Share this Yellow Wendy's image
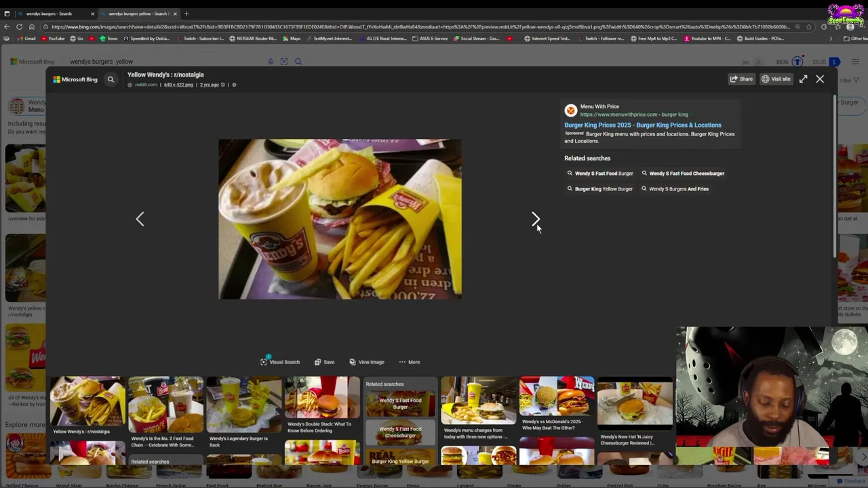Viewport: 868px width, 488px height. point(741,79)
